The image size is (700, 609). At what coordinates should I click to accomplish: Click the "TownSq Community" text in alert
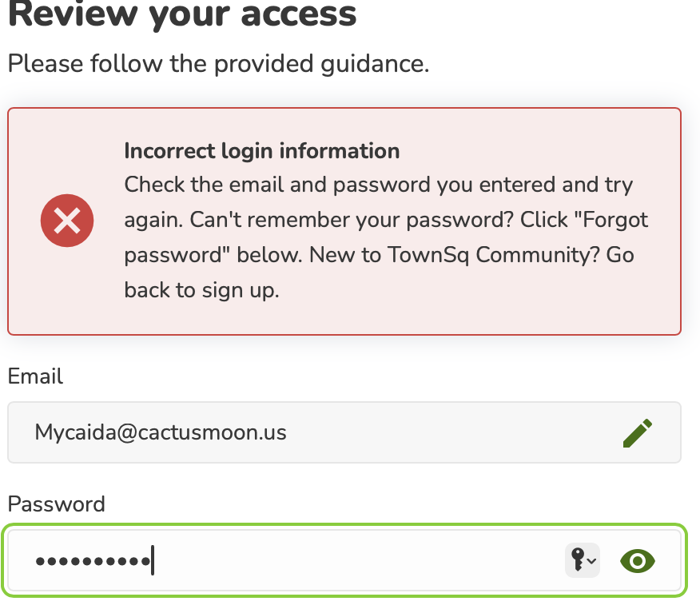tap(493, 255)
